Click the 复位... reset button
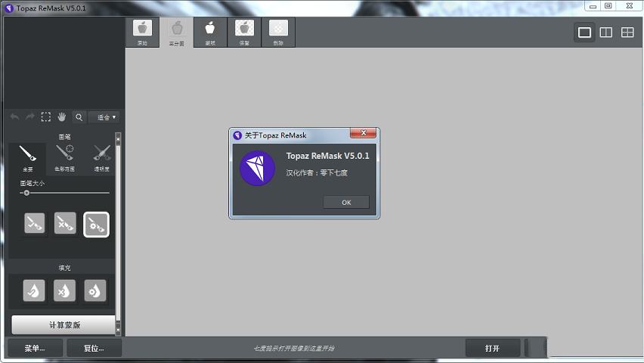This screenshot has width=644, height=363. click(94, 348)
